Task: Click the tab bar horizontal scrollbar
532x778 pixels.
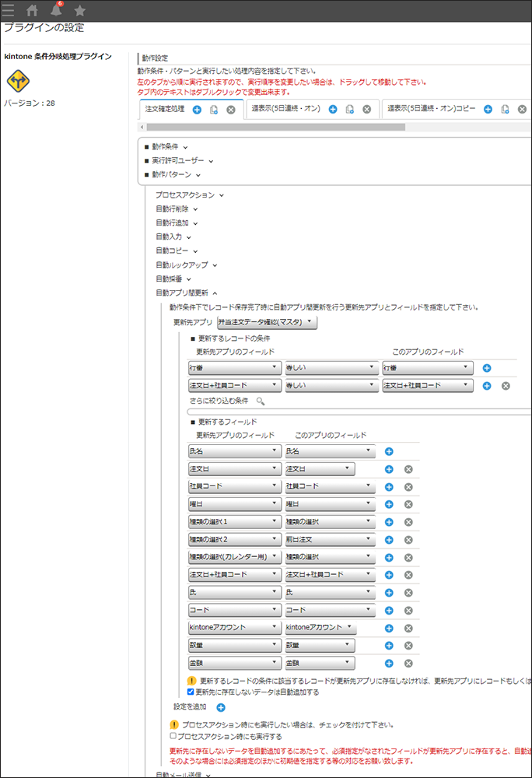Action: pos(275,127)
